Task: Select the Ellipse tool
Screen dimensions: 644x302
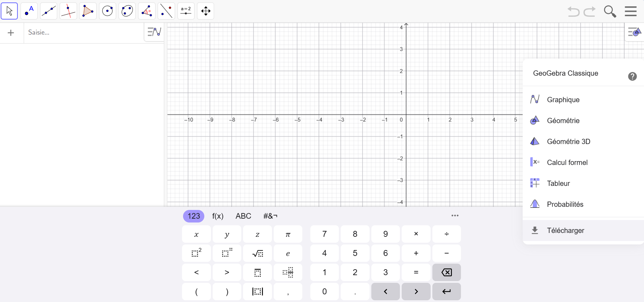Action: pos(127,11)
